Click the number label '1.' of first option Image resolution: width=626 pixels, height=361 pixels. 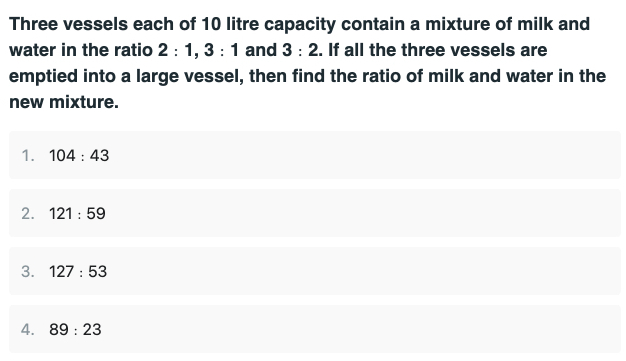[28, 155]
